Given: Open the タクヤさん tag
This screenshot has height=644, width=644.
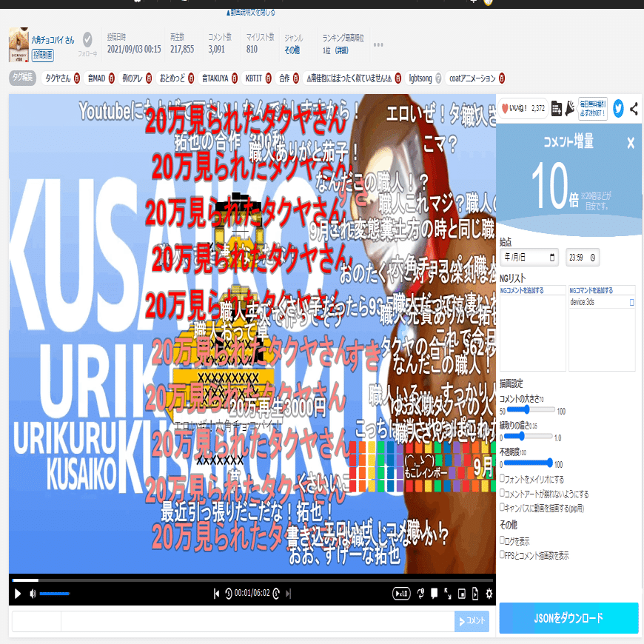Looking at the screenshot, I should click(x=58, y=78).
